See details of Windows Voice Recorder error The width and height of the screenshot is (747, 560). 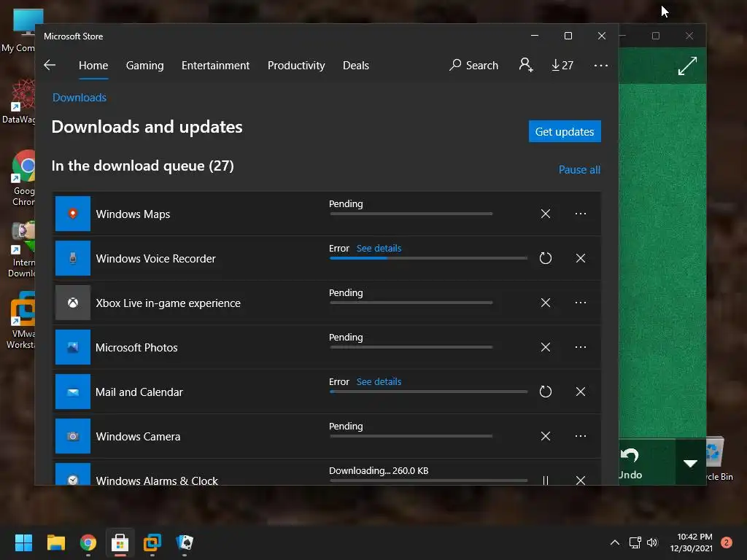tap(379, 248)
